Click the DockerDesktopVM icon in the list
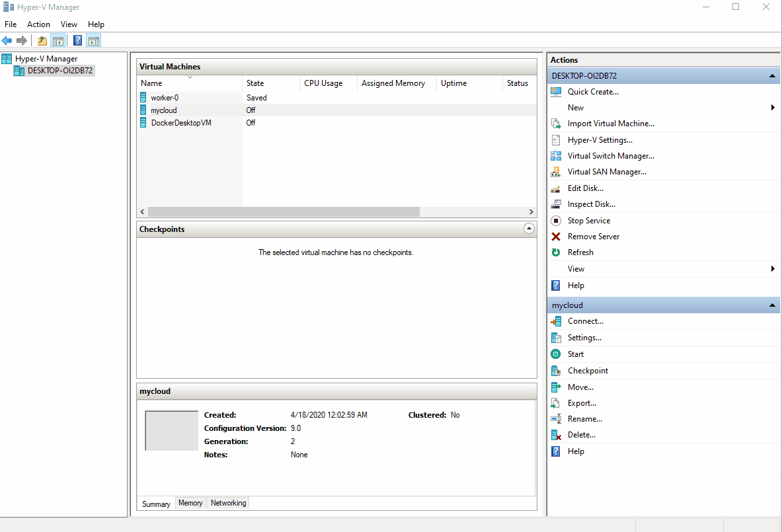This screenshot has height=532, width=782. (143, 122)
